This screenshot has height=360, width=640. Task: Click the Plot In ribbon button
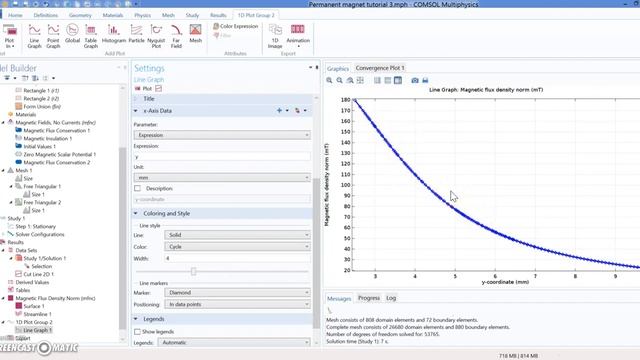click(9, 36)
